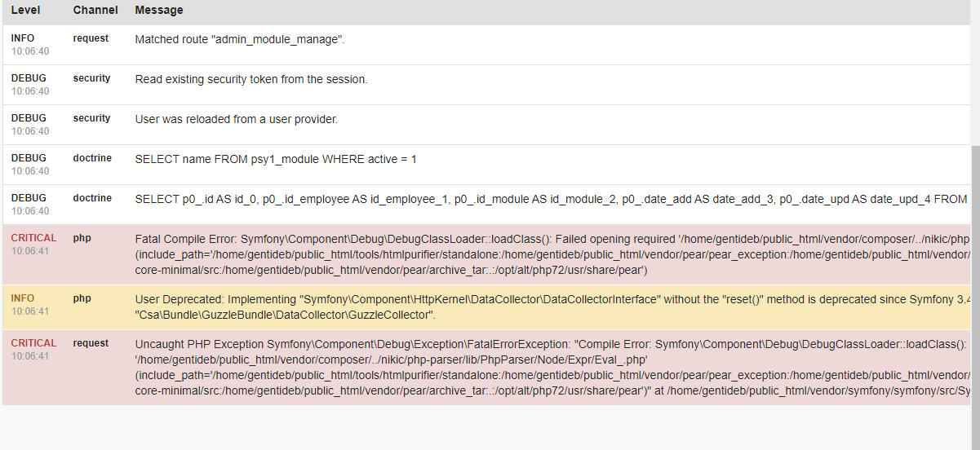Click the yellow INFO php level label

[x=23, y=298]
